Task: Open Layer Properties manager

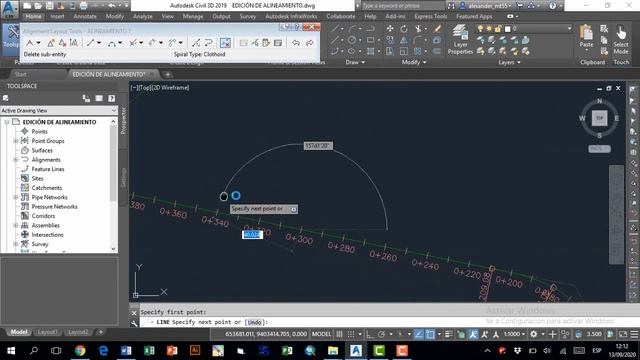Action: coord(460,40)
